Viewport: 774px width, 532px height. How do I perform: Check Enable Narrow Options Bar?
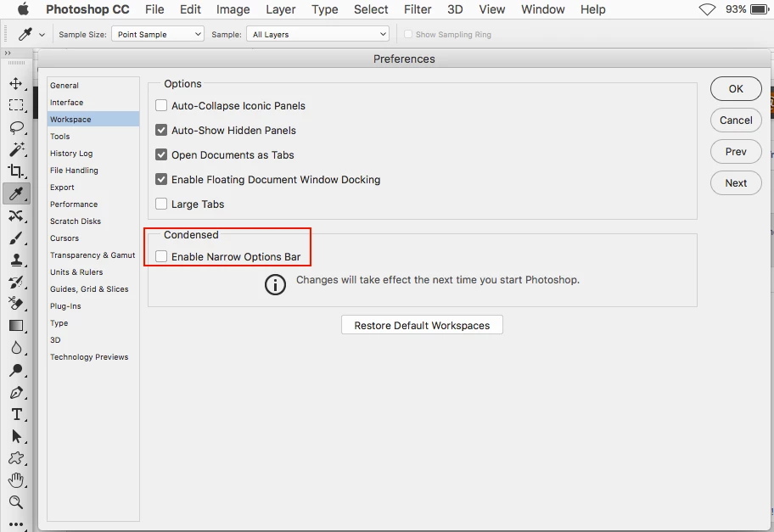pos(161,256)
